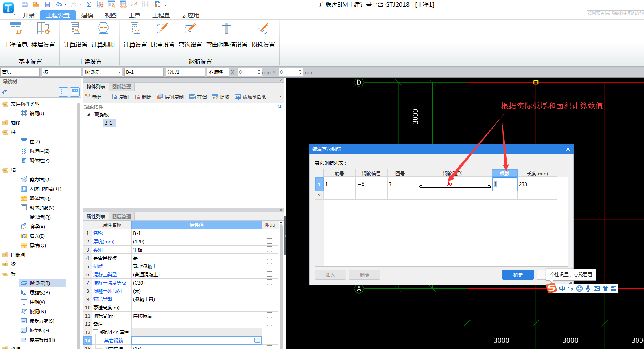Open the 开始 ribbon tab
644x349 pixels.
[x=29, y=15]
